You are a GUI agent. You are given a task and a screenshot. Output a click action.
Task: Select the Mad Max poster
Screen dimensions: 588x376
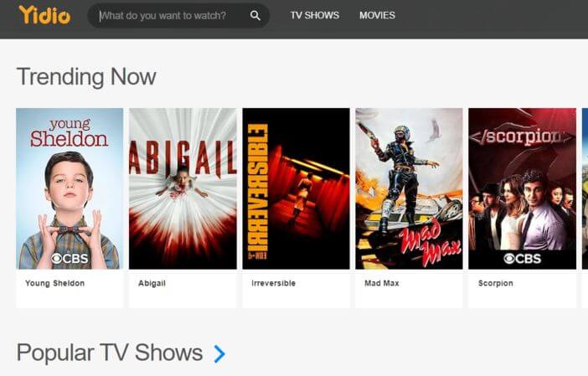pyautogui.click(x=409, y=188)
